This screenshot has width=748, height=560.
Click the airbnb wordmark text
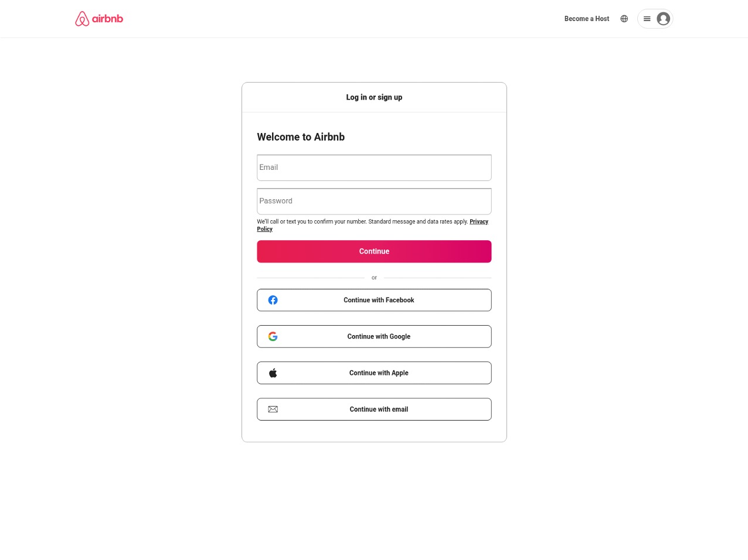(x=107, y=19)
